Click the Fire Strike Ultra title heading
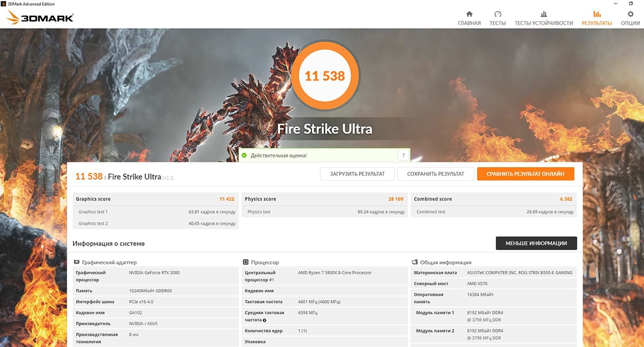 [x=324, y=129]
